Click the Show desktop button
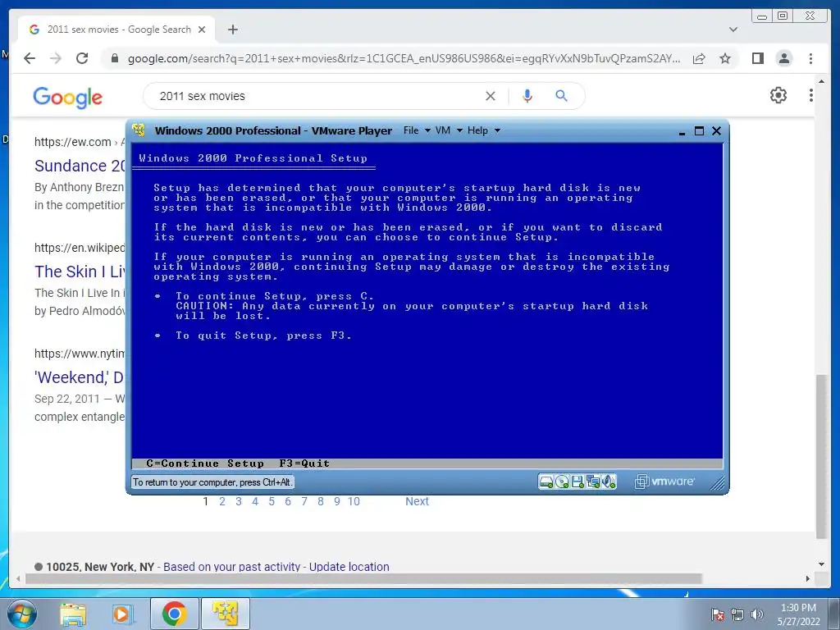 click(834, 614)
